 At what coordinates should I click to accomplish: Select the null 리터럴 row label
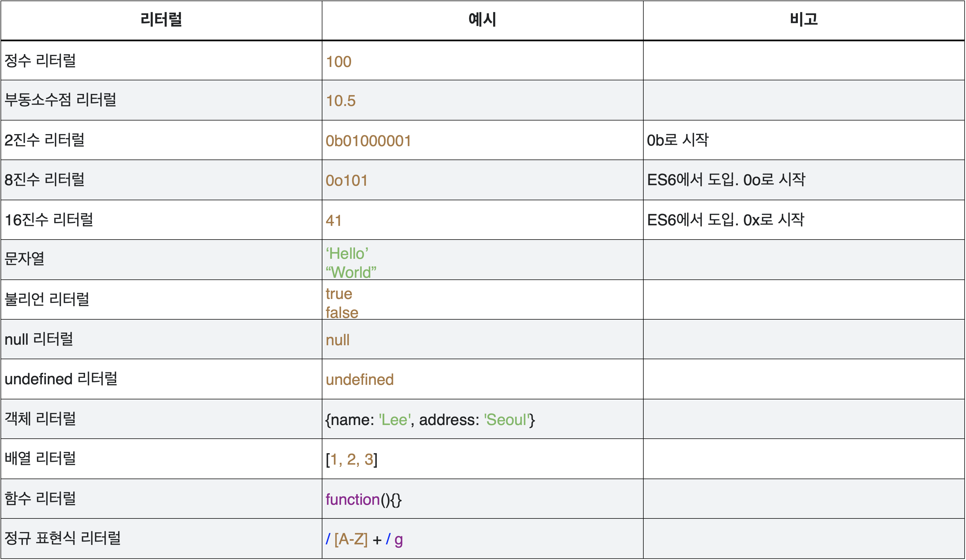coord(39,339)
